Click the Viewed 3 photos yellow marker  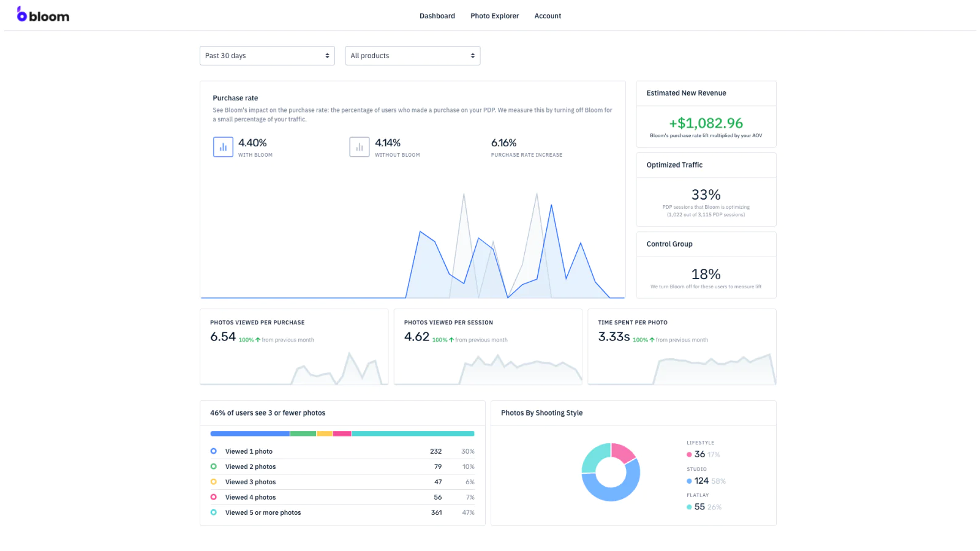pyautogui.click(x=213, y=482)
